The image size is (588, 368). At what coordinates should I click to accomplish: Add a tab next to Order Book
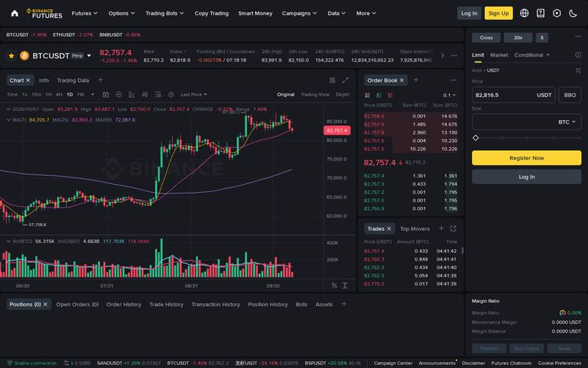tap(416, 79)
